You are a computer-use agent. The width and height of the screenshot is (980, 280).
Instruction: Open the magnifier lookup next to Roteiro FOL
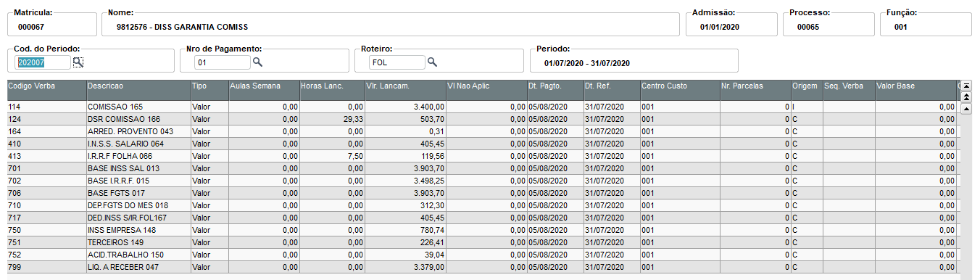[x=432, y=62]
